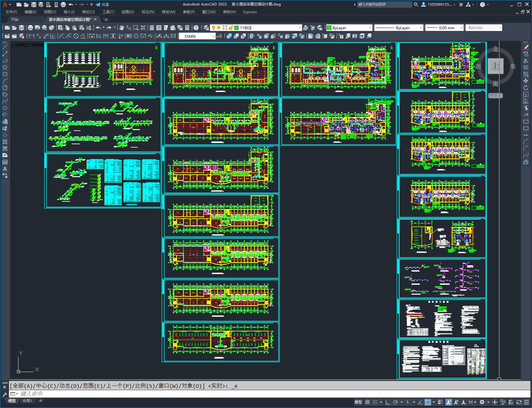Screen dimensions: 532x408
Task: Toggle Ortho mode in status bar
Action: pyautogui.click(x=388, y=402)
